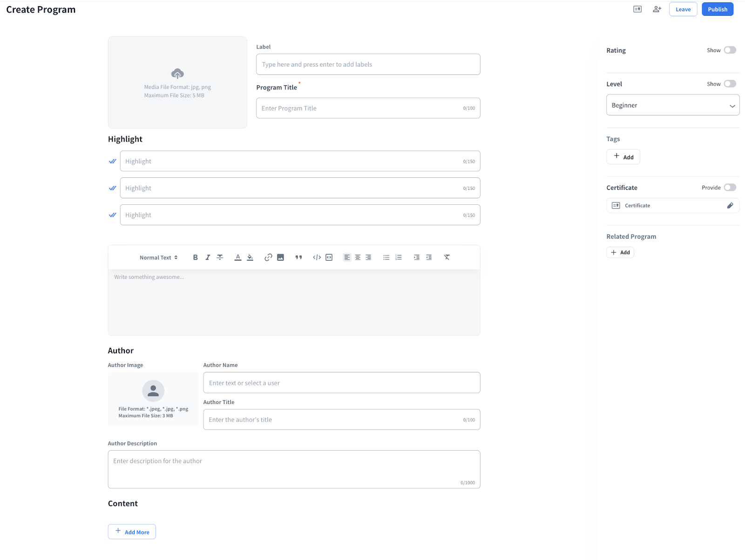Click the add user icon in the header
745x560 pixels.
657,9
